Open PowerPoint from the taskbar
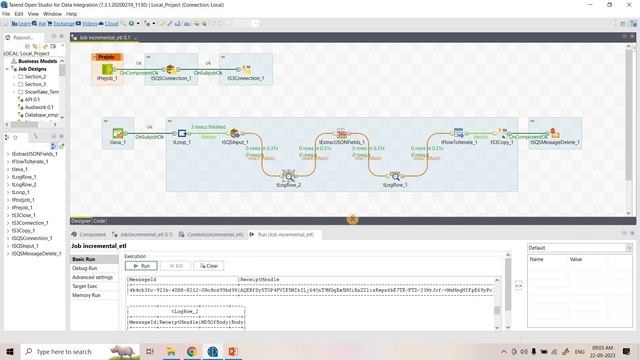The height and width of the screenshot is (360, 640). click(233, 351)
